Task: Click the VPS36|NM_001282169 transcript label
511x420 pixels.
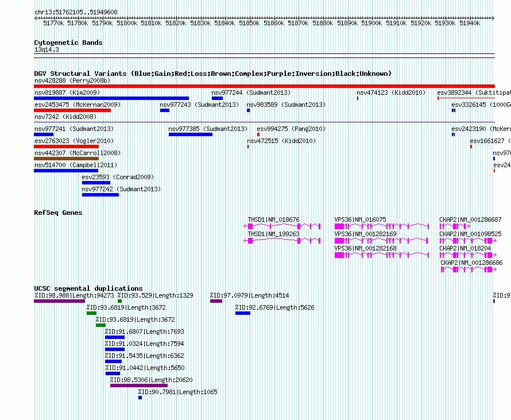Action: 365,234
